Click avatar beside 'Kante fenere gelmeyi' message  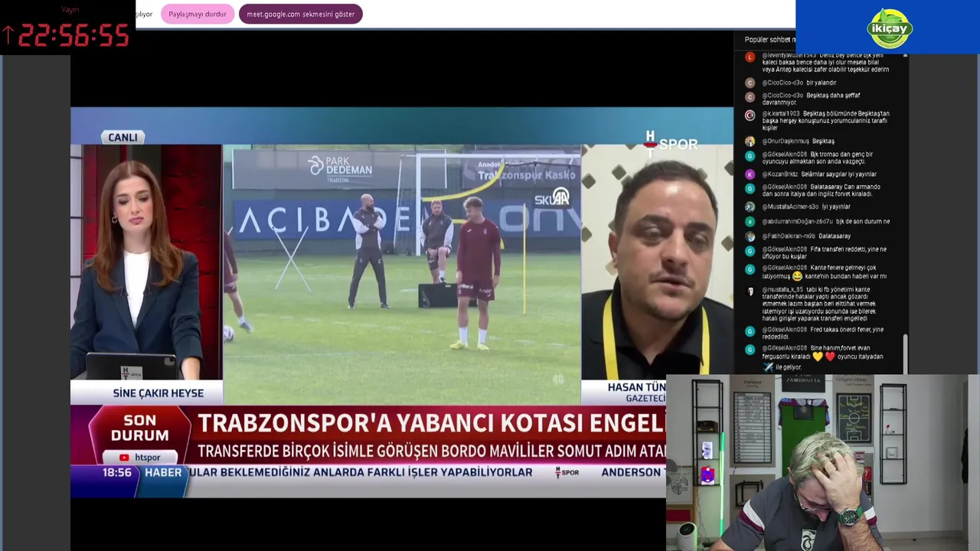point(750,269)
